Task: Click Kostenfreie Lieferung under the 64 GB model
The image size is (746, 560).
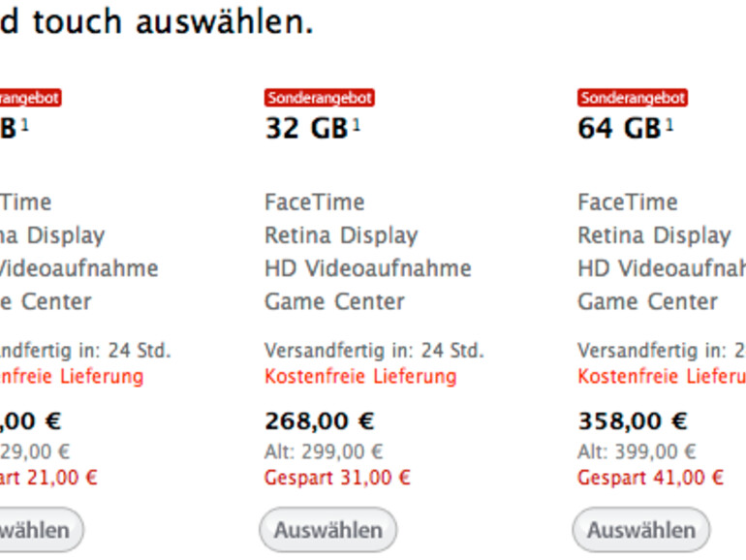Action: pos(662,376)
